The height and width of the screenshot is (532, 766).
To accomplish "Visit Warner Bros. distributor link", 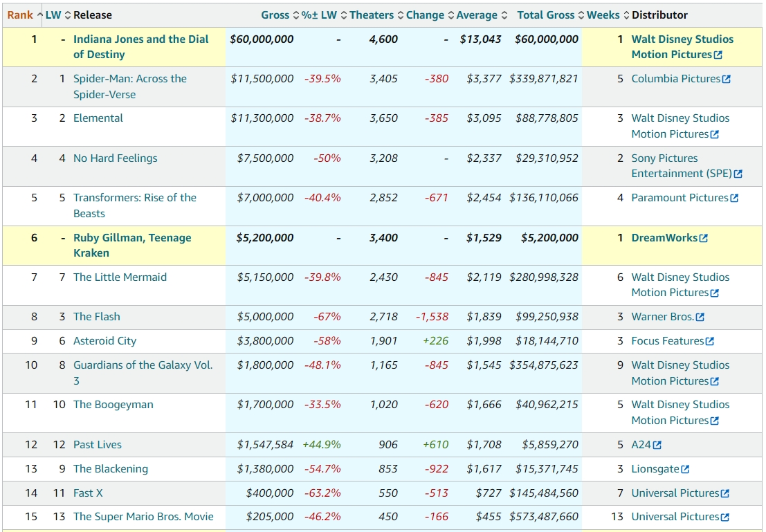I will (x=663, y=317).
